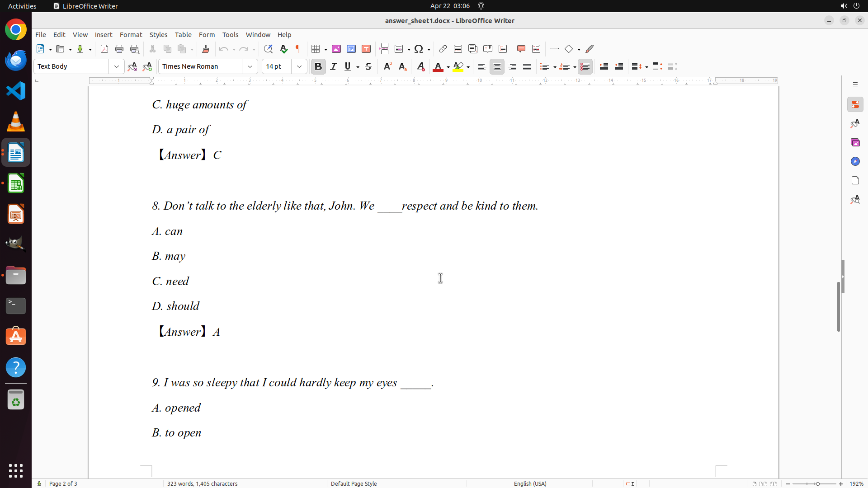Expand the font name dropdown
Viewport: 868px width, 488px height.
tap(250, 66)
